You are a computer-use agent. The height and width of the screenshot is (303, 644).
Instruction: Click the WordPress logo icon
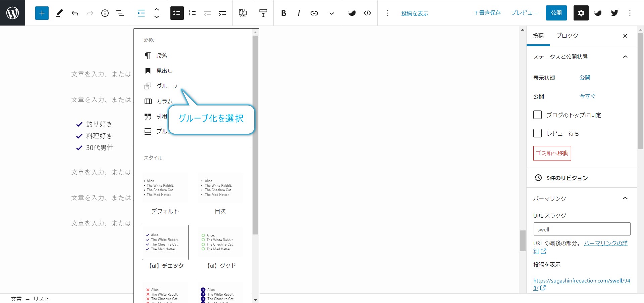tap(12, 13)
